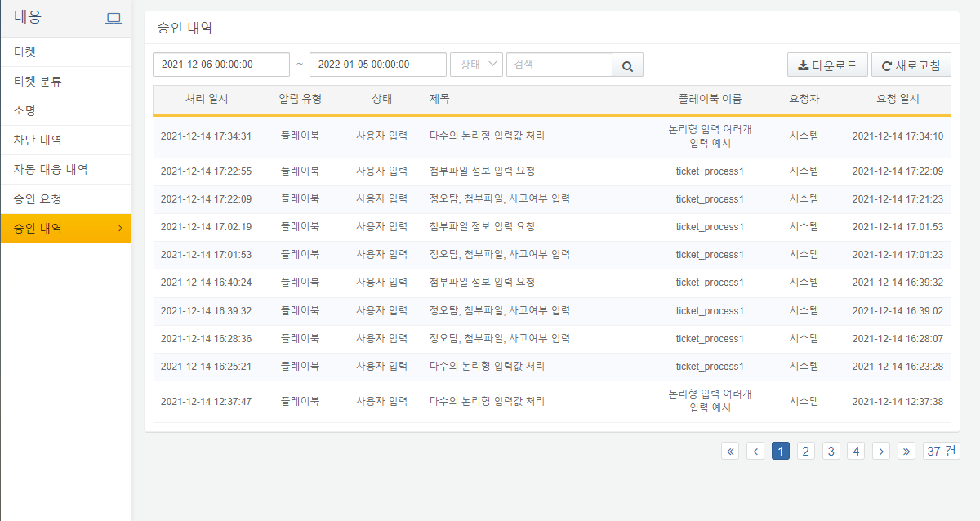Go to previous page with ‹ button

click(x=755, y=451)
